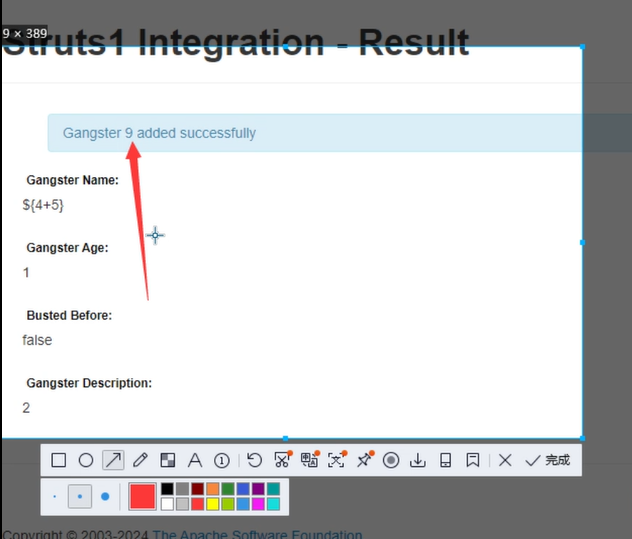Screen dimensions: 632x539
Task: Pick the light gray color swatch
Action: click(x=182, y=504)
